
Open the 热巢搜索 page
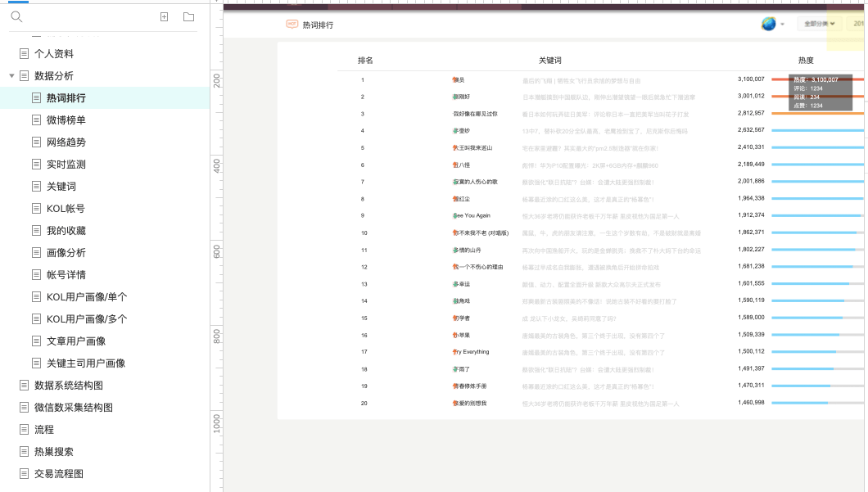point(54,452)
